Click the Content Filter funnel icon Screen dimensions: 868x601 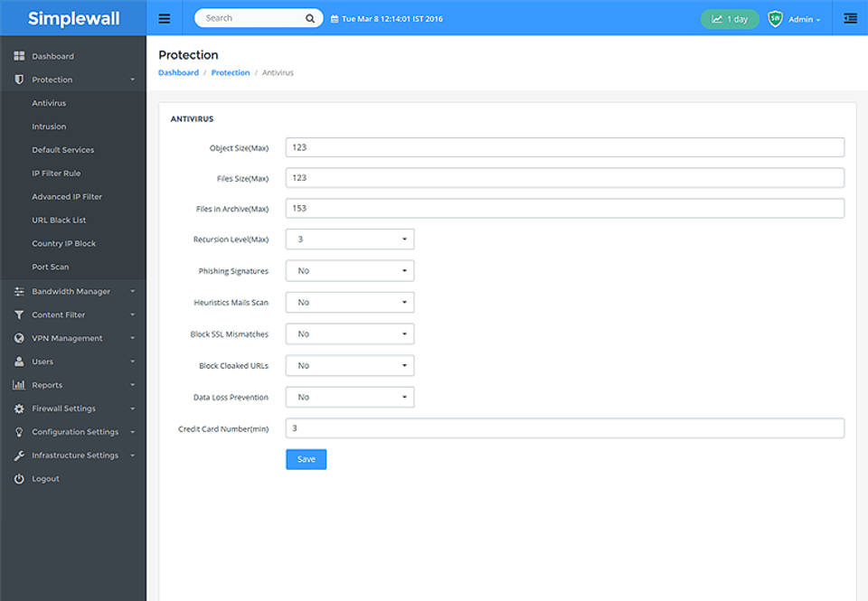[x=19, y=314]
